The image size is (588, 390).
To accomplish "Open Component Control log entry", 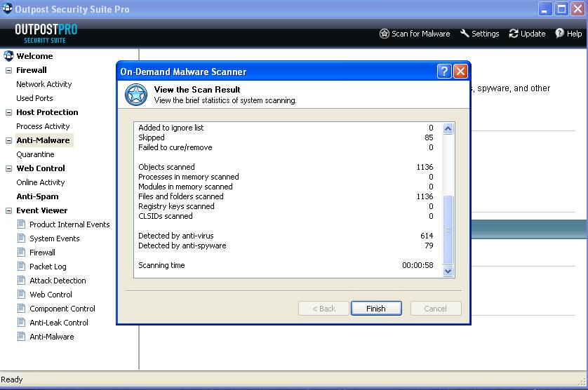I will coord(62,309).
